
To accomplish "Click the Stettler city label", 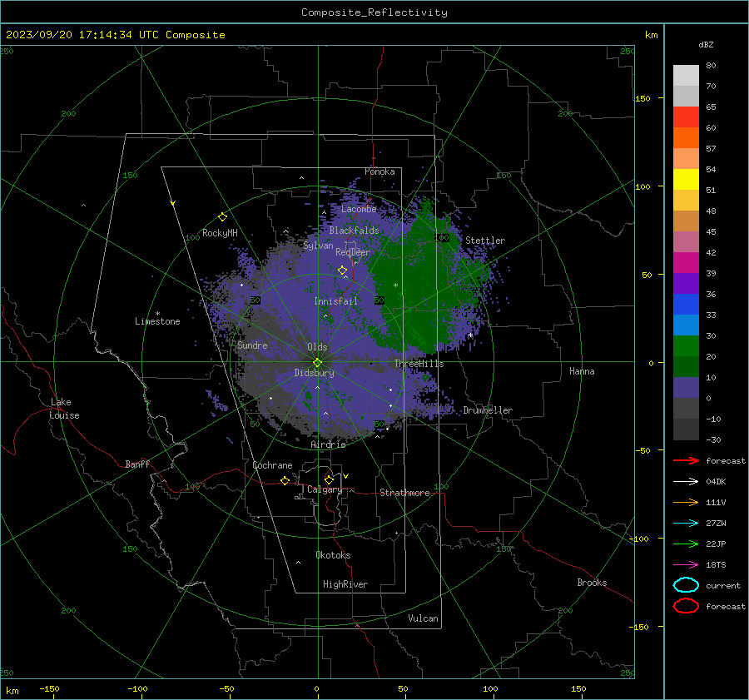I will (x=485, y=241).
